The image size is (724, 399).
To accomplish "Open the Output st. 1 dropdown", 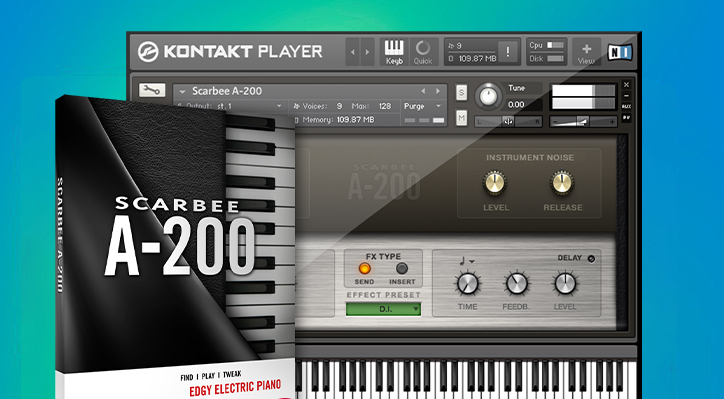I will pos(279,106).
